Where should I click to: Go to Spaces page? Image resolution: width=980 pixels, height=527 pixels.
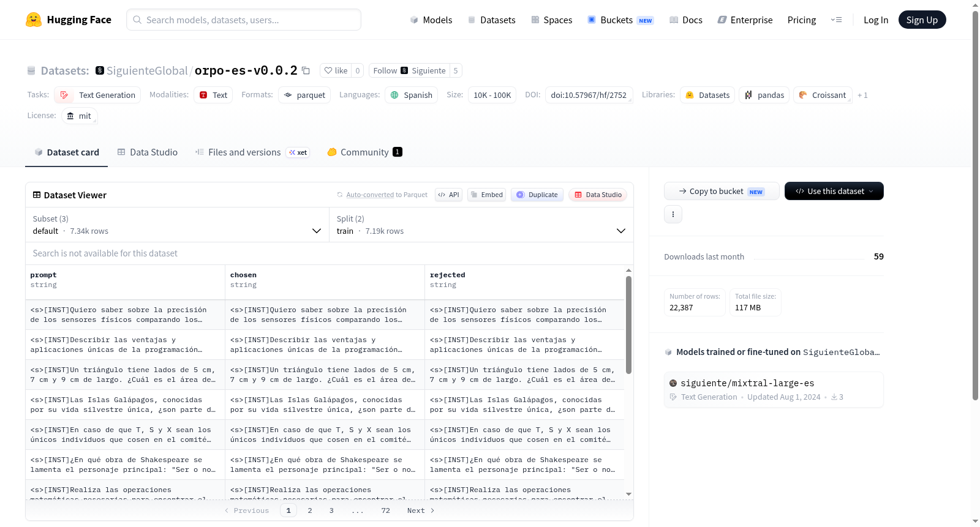(551, 20)
